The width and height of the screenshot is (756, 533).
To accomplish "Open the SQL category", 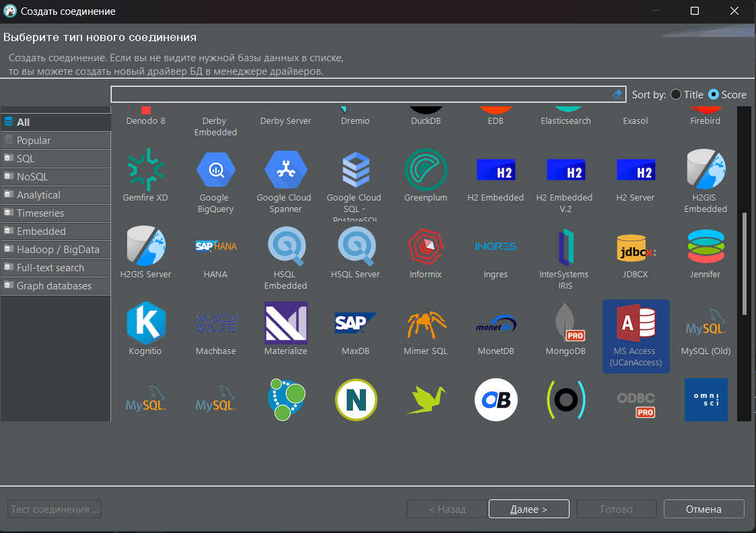I will click(x=56, y=159).
